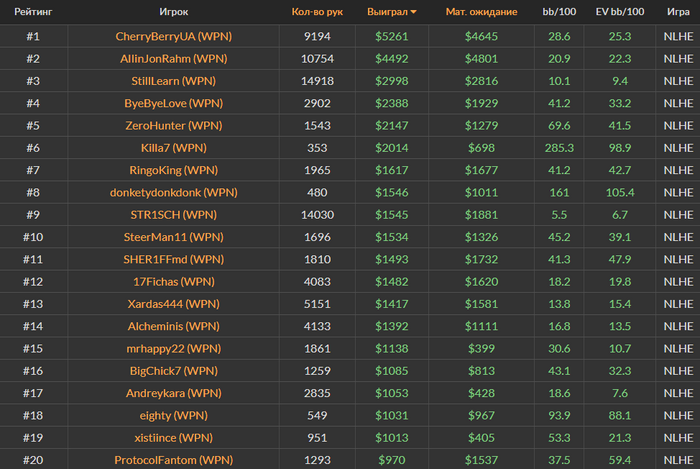Sort by Выиграл column header
Image resolution: width=700 pixels, height=469 pixels.
388,12
